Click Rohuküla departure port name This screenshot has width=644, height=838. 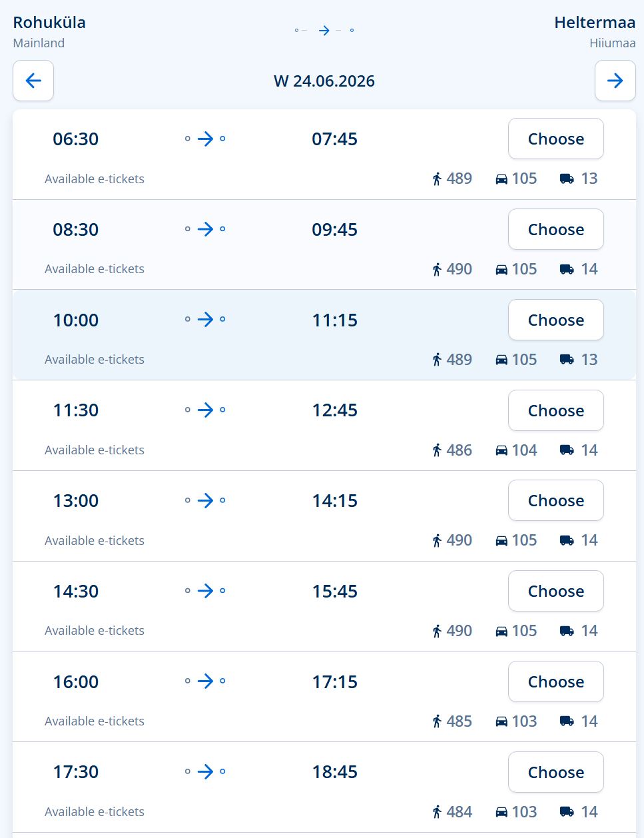49,23
